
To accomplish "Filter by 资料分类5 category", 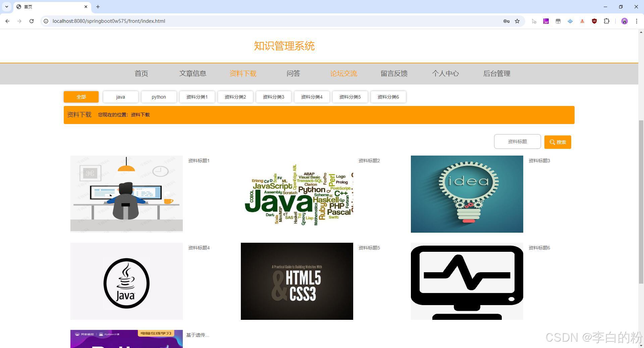I will coord(350,97).
